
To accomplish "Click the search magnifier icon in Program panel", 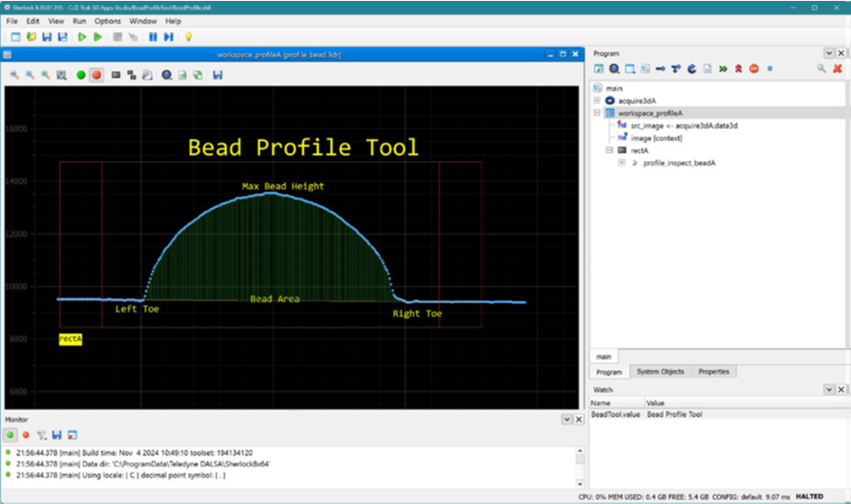I will pyautogui.click(x=822, y=69).
